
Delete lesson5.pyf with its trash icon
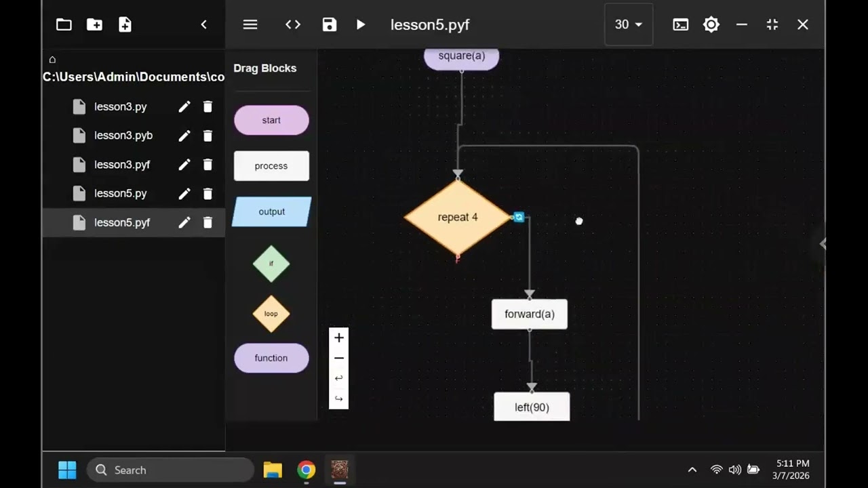[x=208, y=222]
